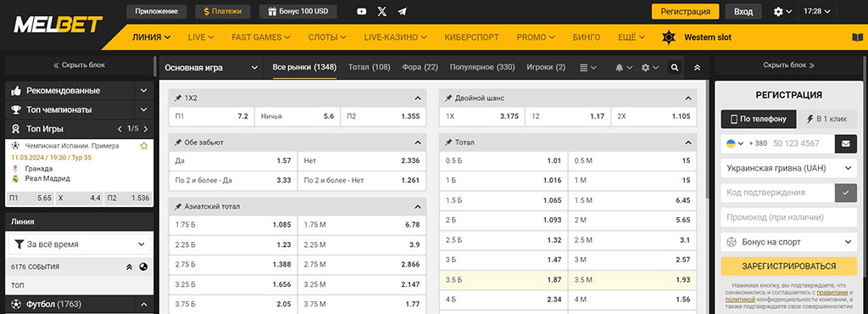
Task: Select По телефону registration method
Action: (x=759, y=119)
